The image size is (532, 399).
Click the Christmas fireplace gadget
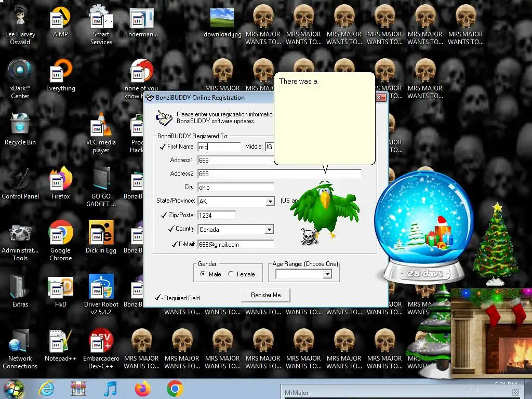click(x=492, y=333)
